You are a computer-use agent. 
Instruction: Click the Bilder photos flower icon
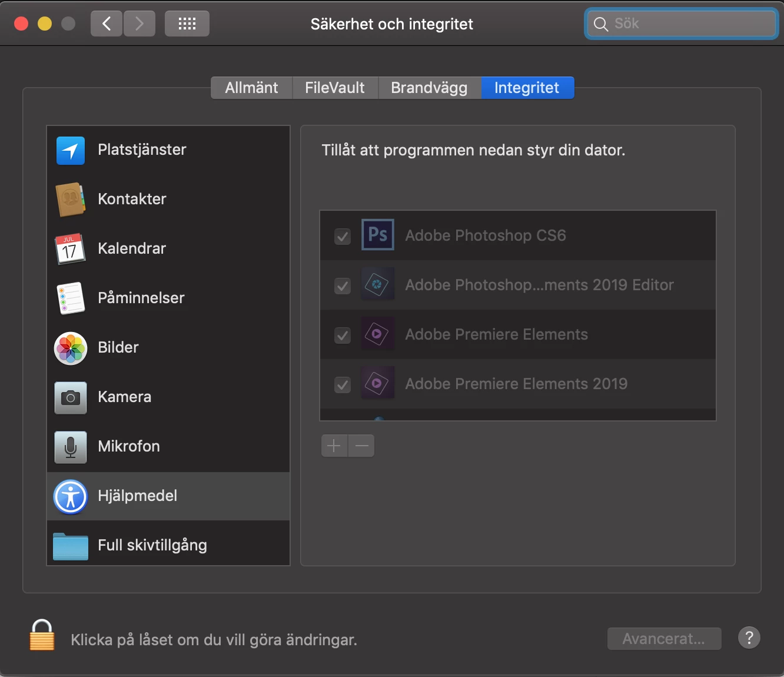tap(71, 348)
